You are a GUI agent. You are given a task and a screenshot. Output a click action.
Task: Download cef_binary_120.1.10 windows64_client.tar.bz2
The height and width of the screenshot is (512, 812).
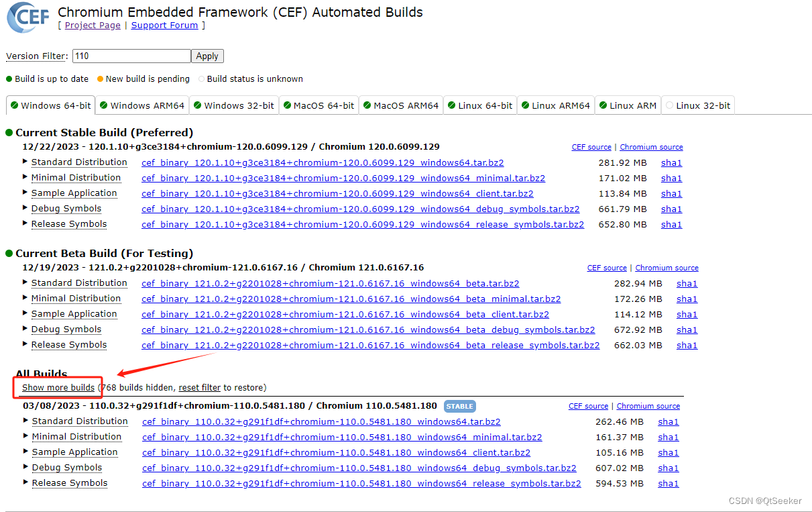pos(337,194)
